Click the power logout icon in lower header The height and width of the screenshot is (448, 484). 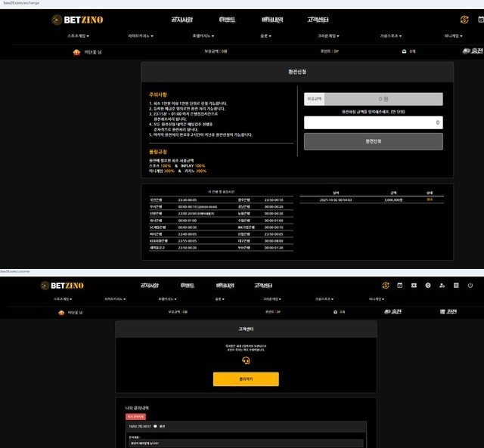[470, 286]
